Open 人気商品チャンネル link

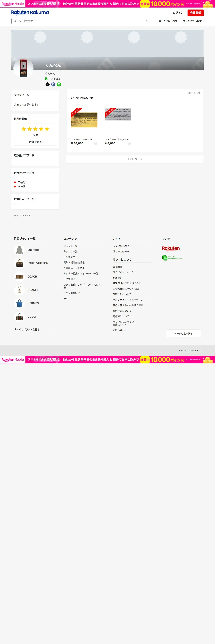pos(74,268)
